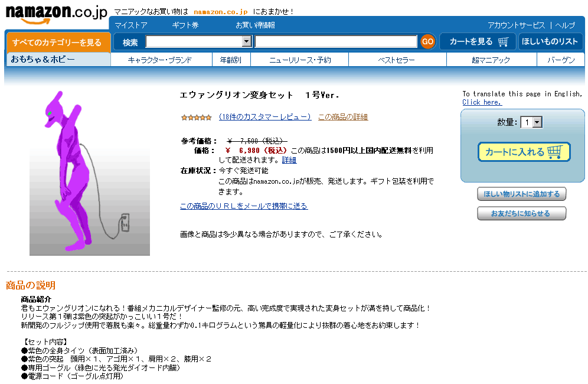The image size is (588, 384).
Task: Click the 専用ゴーグル bullet line
Action: pyautogui.click(x=100, y=367)
